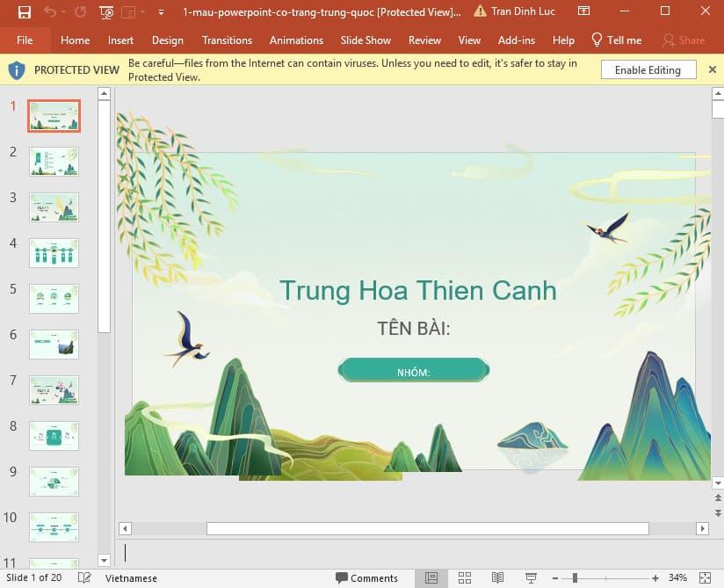Open the Slide Show ribbon tab
Screen dimensions: 724x588
pos(366,40)
